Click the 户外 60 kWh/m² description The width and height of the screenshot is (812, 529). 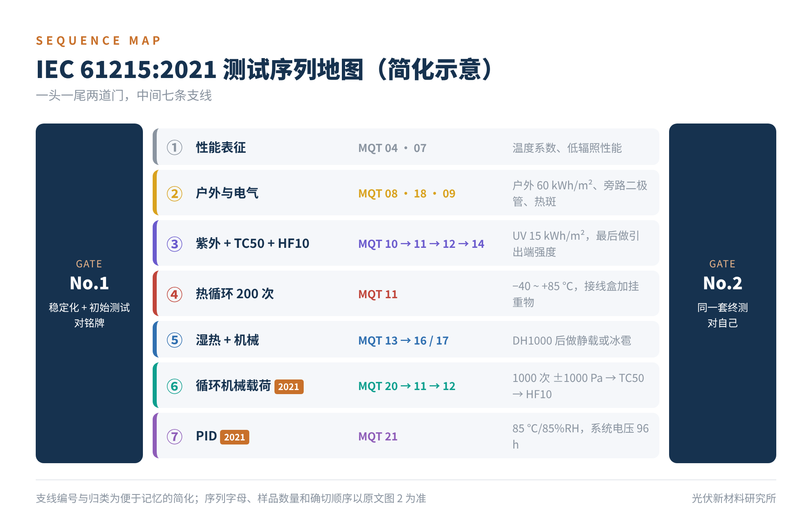coord(580,193)
